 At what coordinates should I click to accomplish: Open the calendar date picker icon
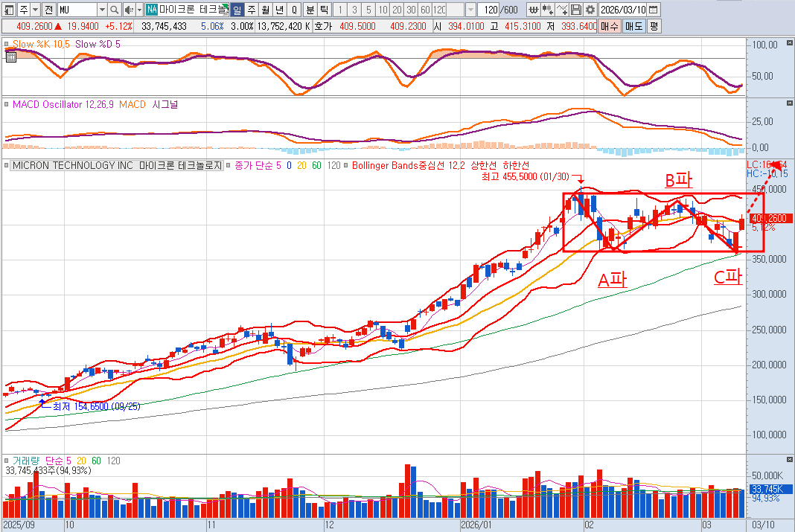(653, 10)
